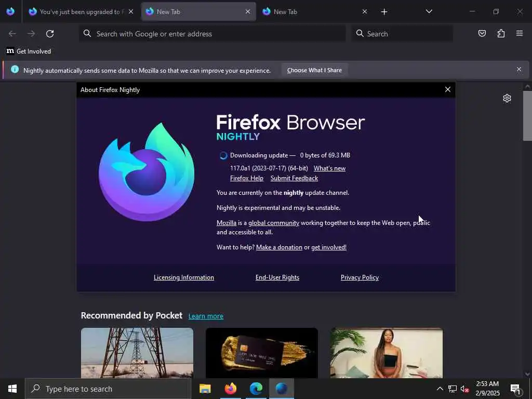Open the Firefox Help link
532x399 pixels.
[x=247, y=178]
